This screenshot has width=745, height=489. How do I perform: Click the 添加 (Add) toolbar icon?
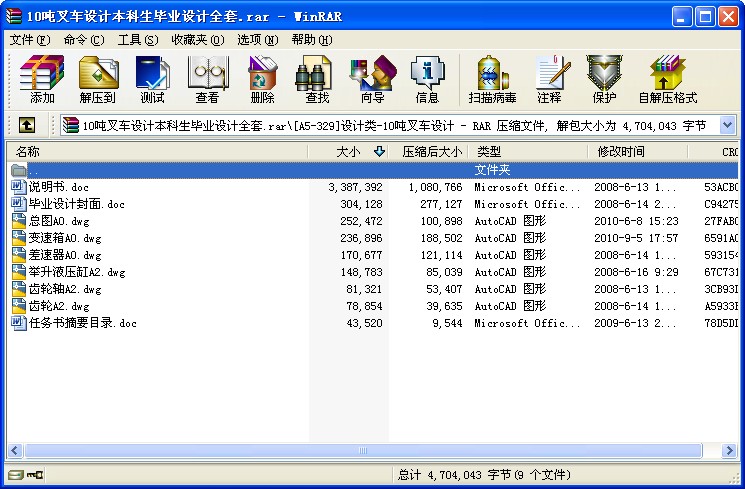42,79
